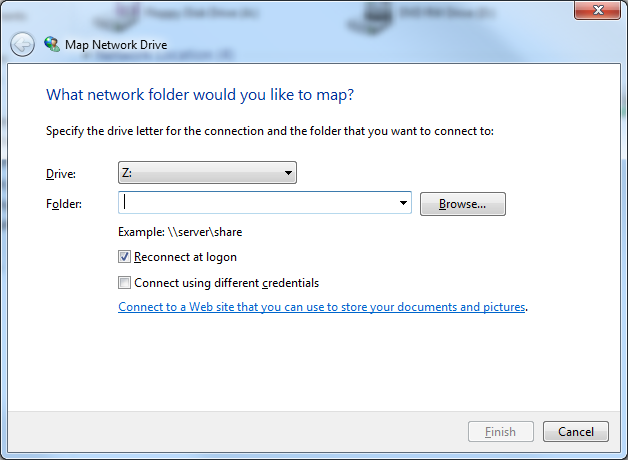Close the Map Network Drive window
The image size is (628, 460).
(x=598, y=10)
